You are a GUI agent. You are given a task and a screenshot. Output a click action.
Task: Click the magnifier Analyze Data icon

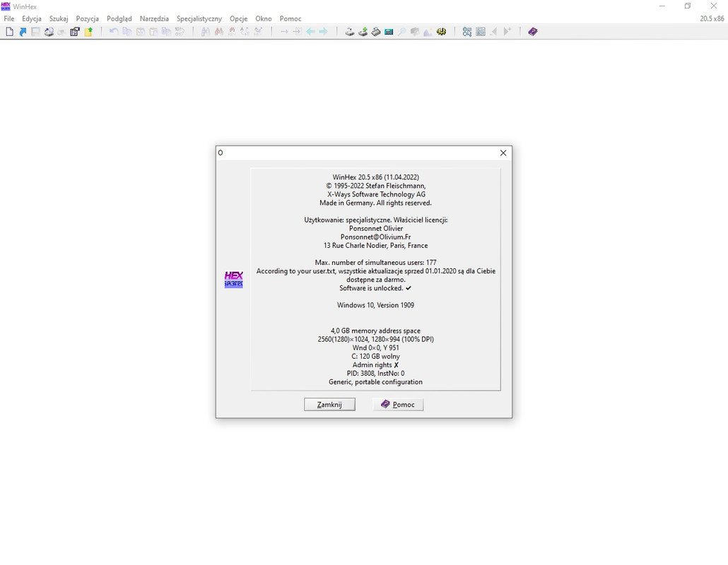click(402, 32)
